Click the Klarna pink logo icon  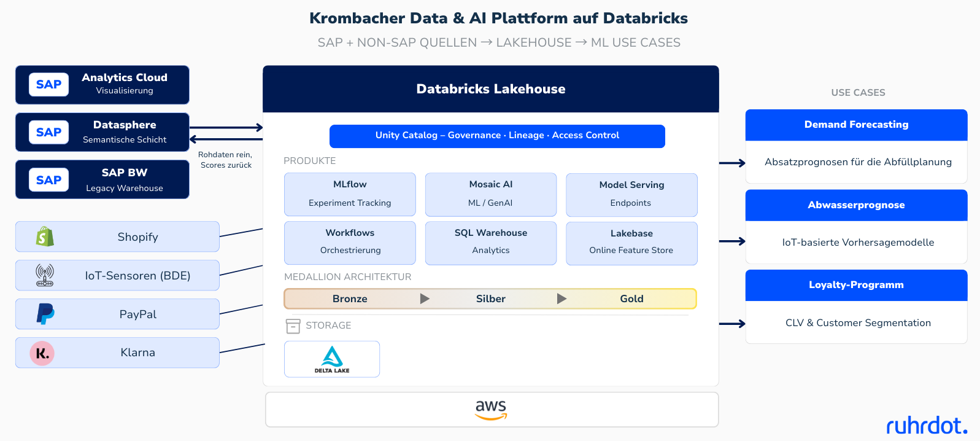42,353
